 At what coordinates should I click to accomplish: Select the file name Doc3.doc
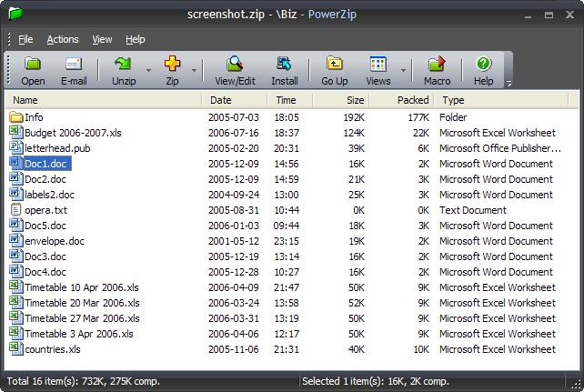point(45,256)
